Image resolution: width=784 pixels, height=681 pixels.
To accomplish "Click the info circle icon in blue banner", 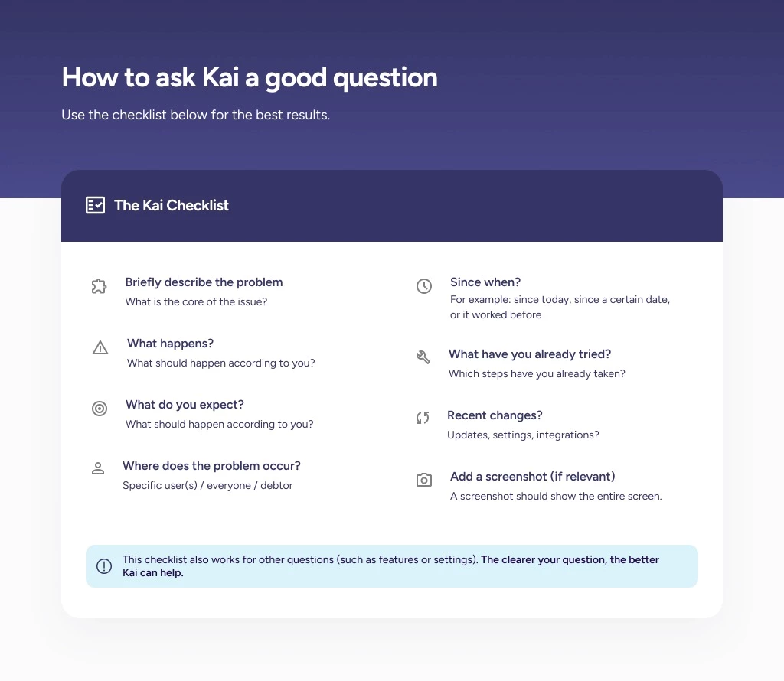I will 104,566.
